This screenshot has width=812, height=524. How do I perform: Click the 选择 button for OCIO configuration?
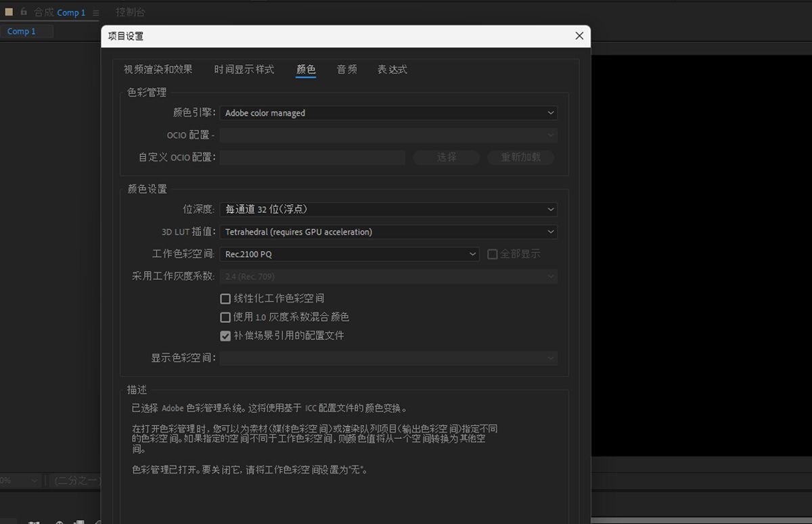point(446,157)
